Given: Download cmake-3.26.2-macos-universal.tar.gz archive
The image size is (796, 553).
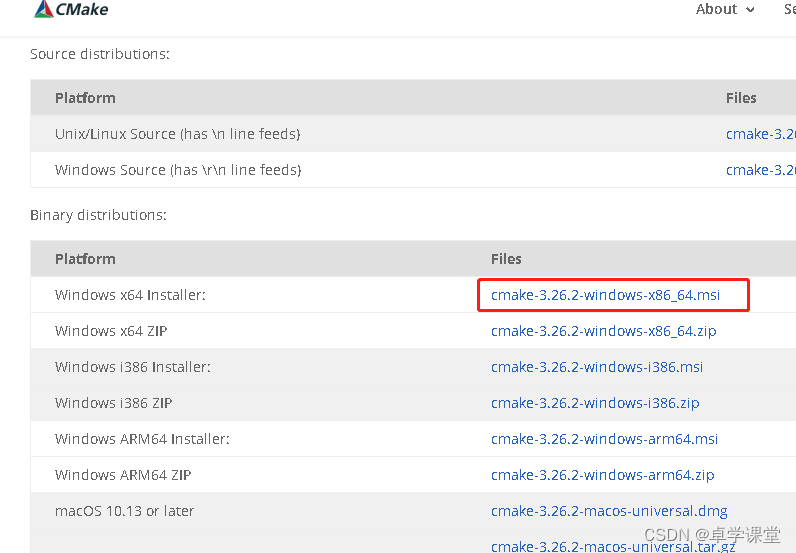Looking at the screenshot, I should pos(613,546).
